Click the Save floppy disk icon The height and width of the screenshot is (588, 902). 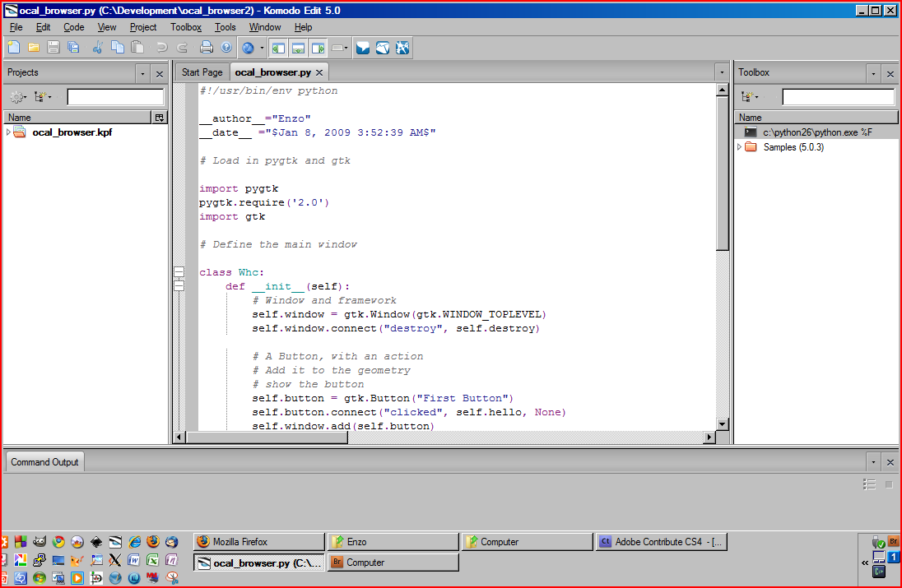point(53,48)
